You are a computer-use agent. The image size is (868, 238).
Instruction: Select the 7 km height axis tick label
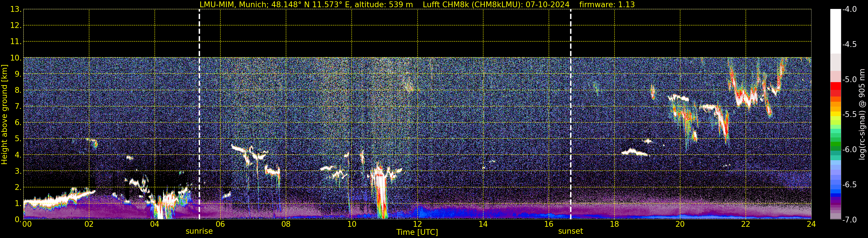coord(18,107)
